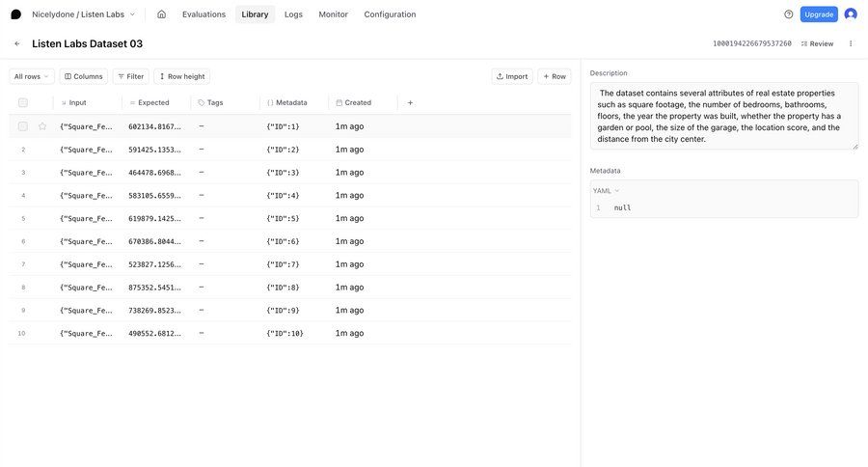This screenshot has width=868, height=467.
Task: Click expected value 583105.6559...
Action: pos(155,196)
